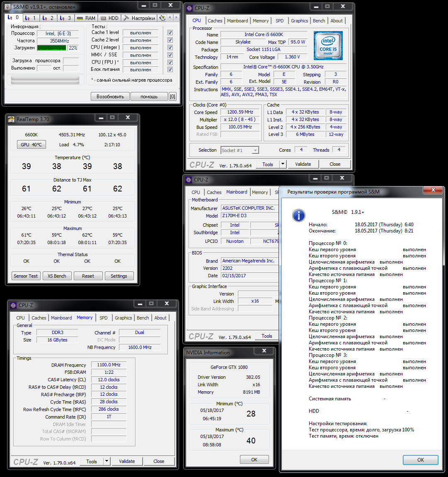The width and height of the screenshot is (448, 477).
Task: Click помощь help button in S&M
Action: tap(149, 97)
